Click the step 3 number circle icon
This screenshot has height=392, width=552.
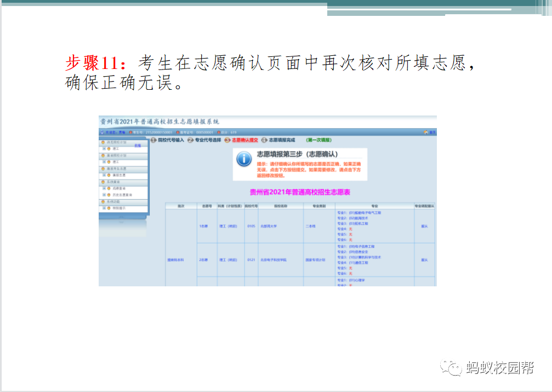click(227, 140)
